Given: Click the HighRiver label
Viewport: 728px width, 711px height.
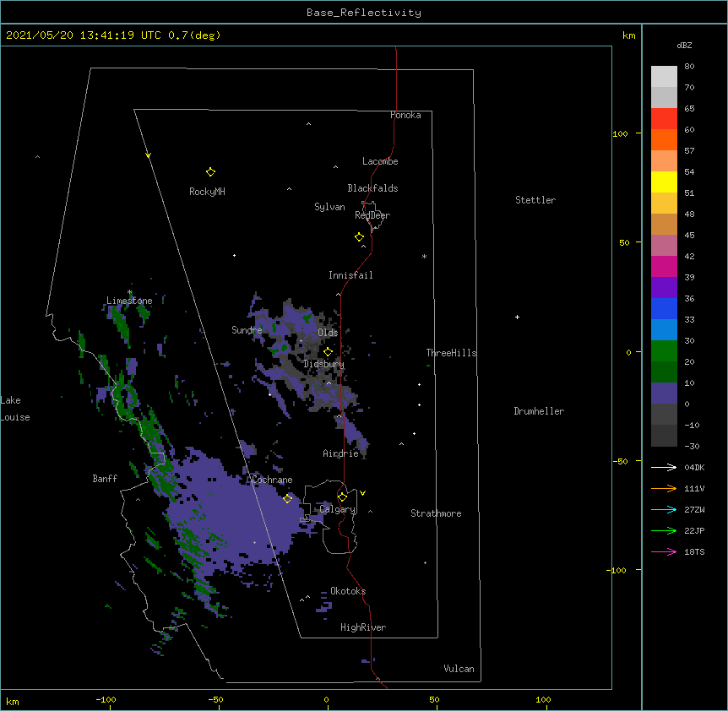Looking at the screenshot, I should point(362,627).
